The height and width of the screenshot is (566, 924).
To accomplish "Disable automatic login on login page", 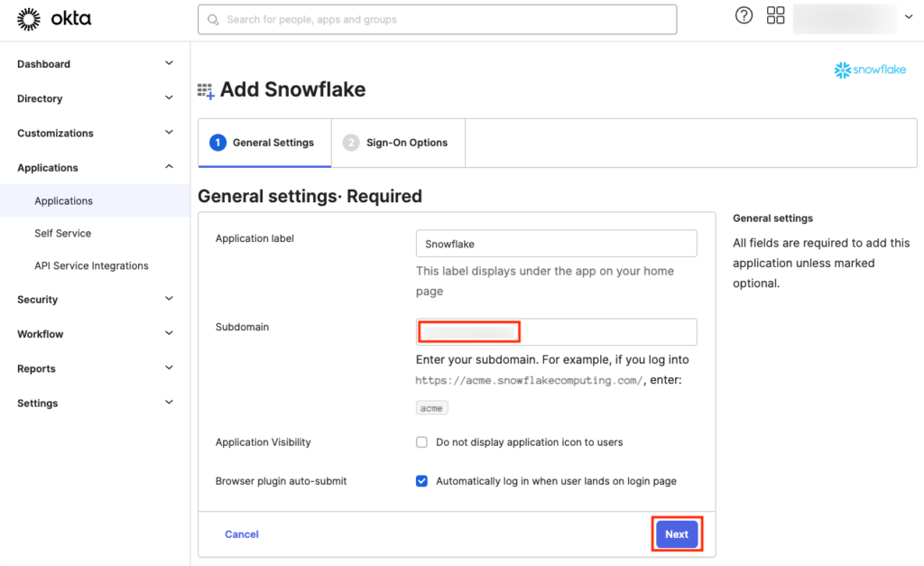I will (x=421, y=481).
